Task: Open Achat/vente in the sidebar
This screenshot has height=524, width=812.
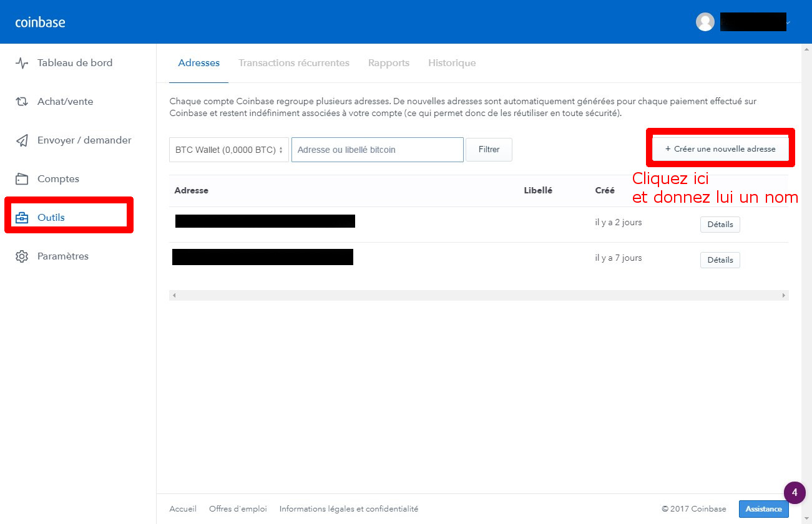Action: click(x=65, y=102)
